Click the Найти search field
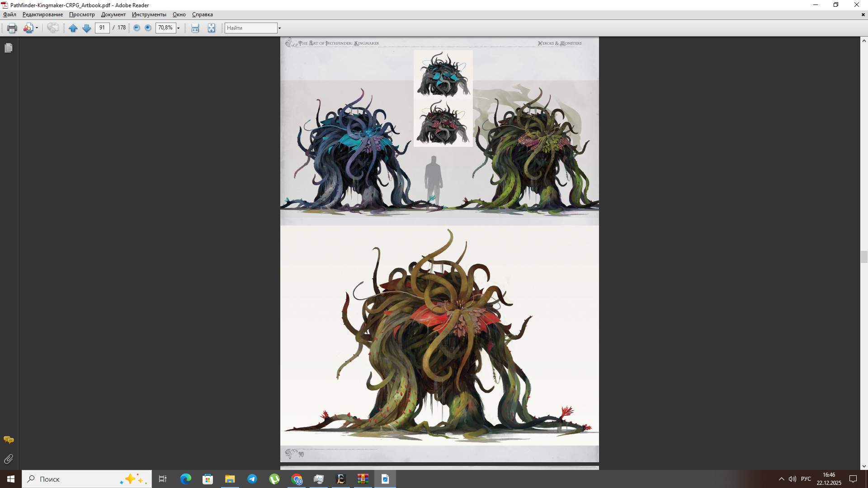This screenshot has height=488, width=868. pyautogui.click(x=251, y=28)
